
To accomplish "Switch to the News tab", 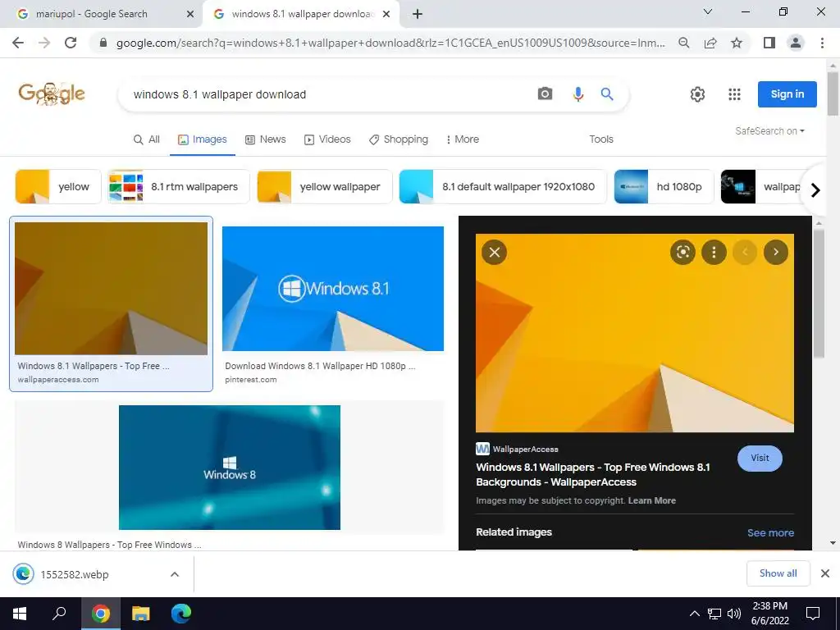I will [x=265, y=139].
